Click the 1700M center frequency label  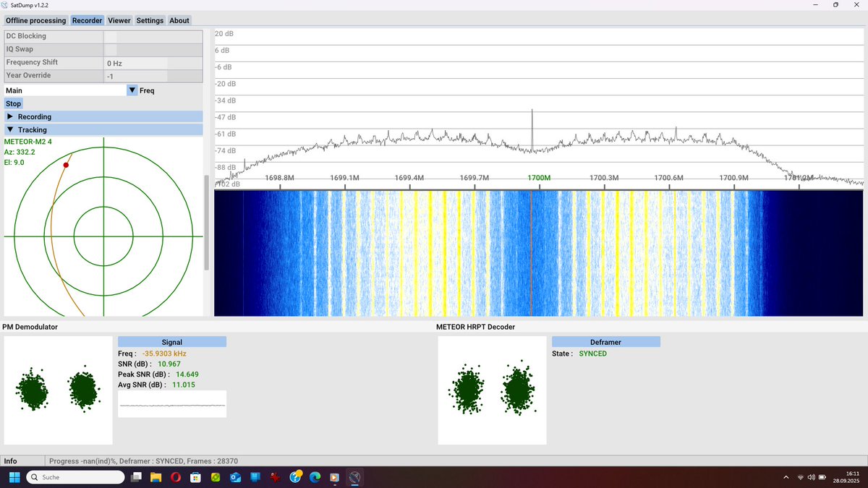coord(539,178)
